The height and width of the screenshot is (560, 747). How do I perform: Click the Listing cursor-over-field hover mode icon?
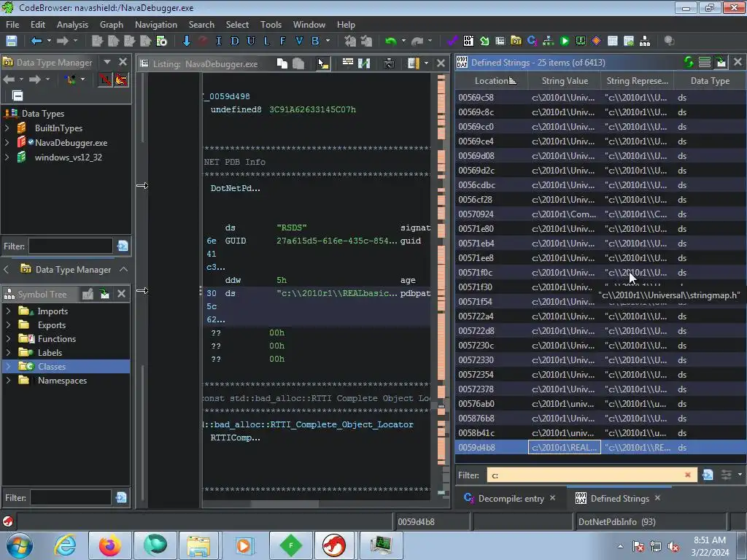click(323, 63)
